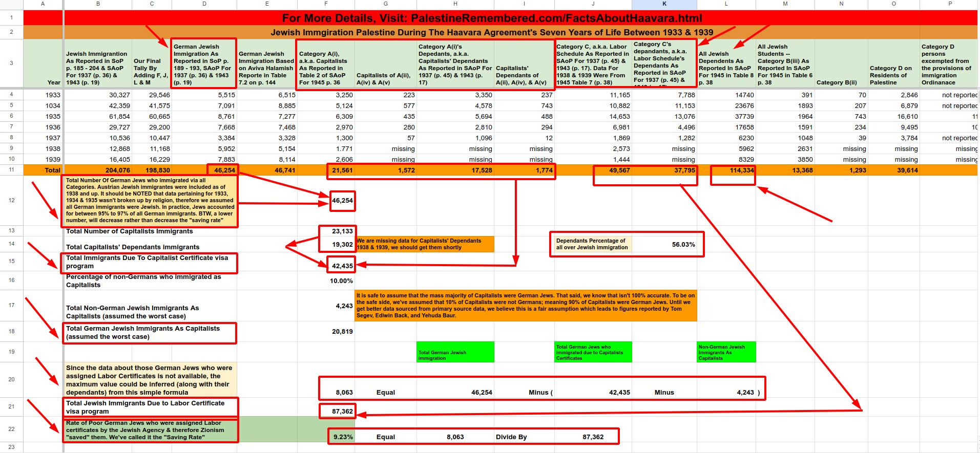Select total 46,741 in column E
980x453 pixels.
[267, 170]
